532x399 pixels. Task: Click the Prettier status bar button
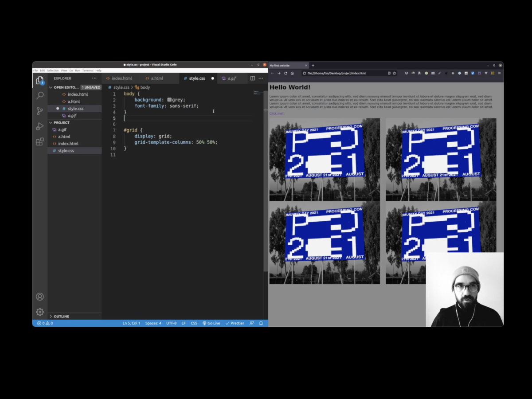pos(235,323)
